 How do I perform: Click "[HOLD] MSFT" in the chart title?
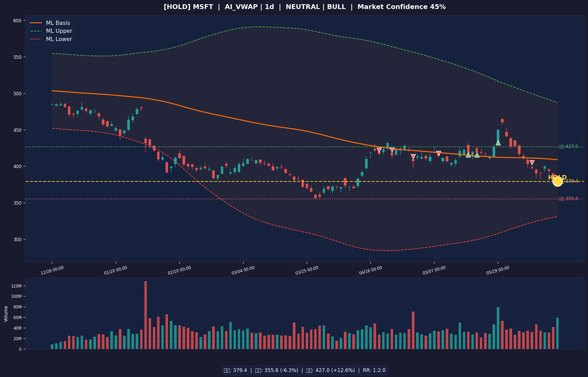click(x=188, y=7)
